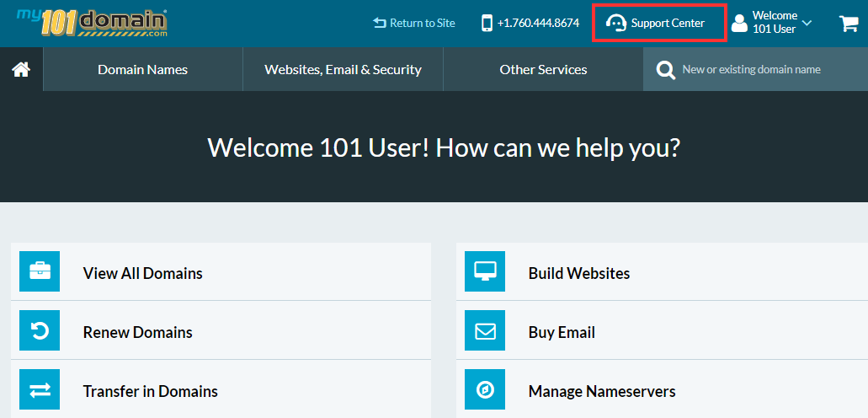This screenshot has height=418, width=868.
Task: Open Websites, Email & Security menu
Action: coord(343,70)
